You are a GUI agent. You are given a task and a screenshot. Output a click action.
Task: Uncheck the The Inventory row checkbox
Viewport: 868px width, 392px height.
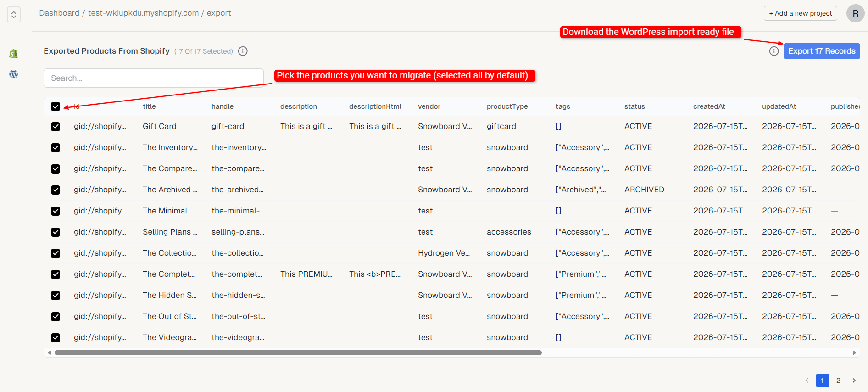pyautogui.click(x=56, y=148)
